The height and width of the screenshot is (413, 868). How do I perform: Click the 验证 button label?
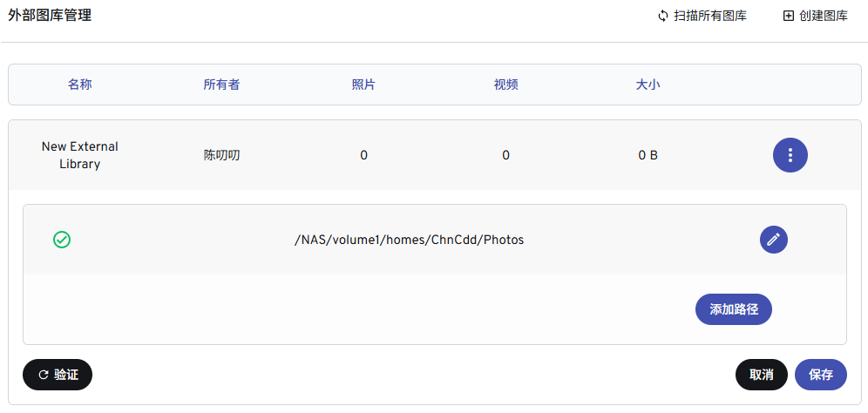(x=66, y=375)
